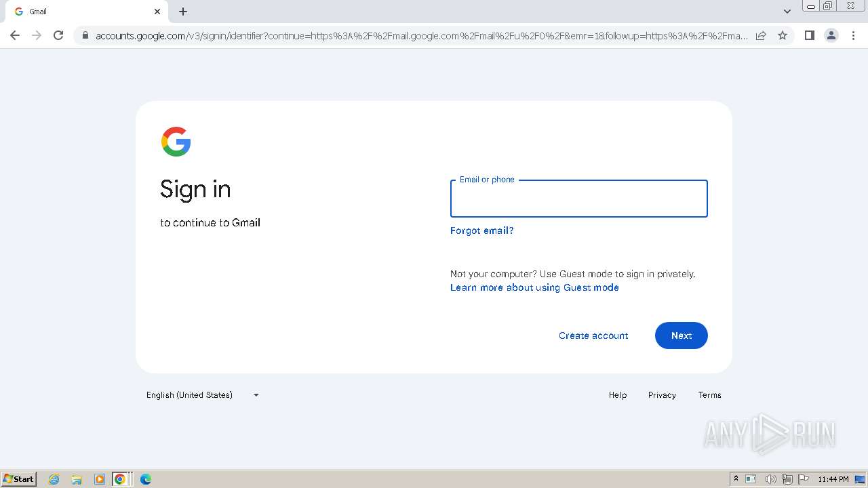This screenshot has width=868, height=488.
Task: Open Windows Media Player taskbar icon
Action: tap(99, 479)
